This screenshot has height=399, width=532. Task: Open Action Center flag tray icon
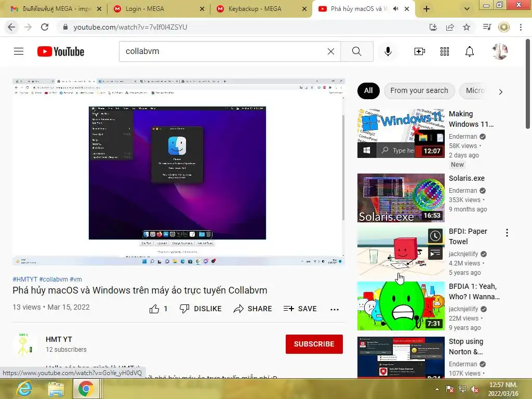450,390
